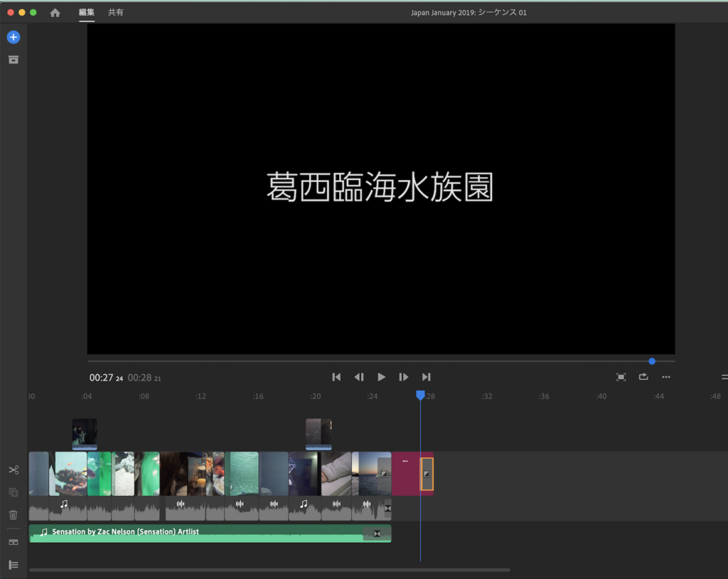Step forward one frame

point(404,377)
